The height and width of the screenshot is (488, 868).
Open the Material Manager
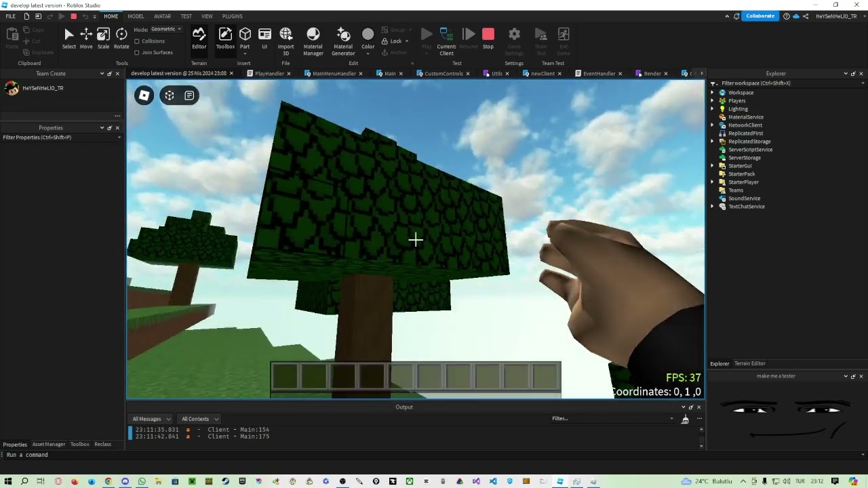[313, 41]
